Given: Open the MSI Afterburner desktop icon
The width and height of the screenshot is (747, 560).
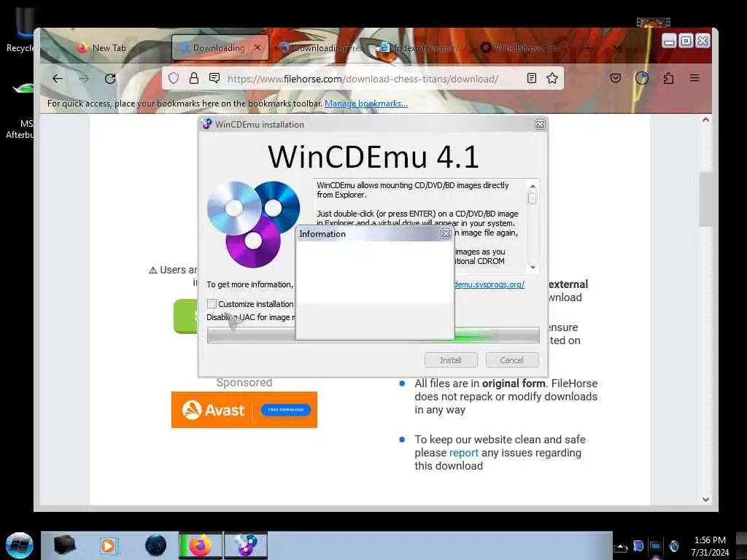Looking at the screenshot, I should (20, 111).
